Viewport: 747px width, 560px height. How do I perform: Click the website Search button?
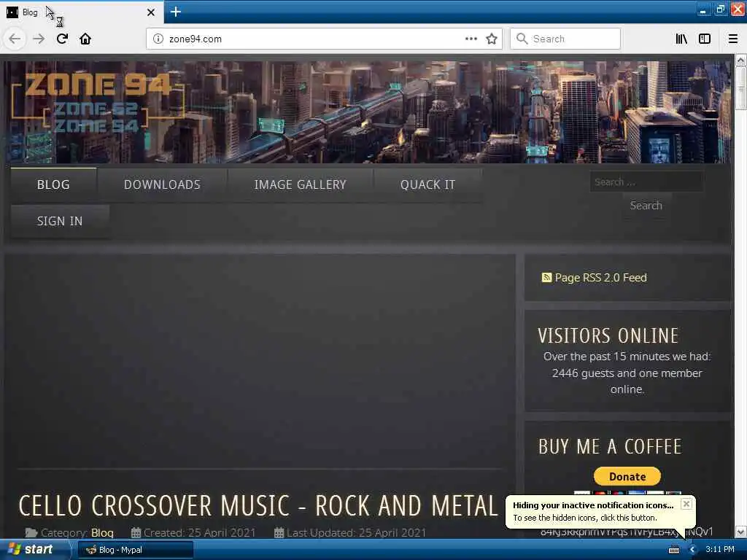click(646, 206)
